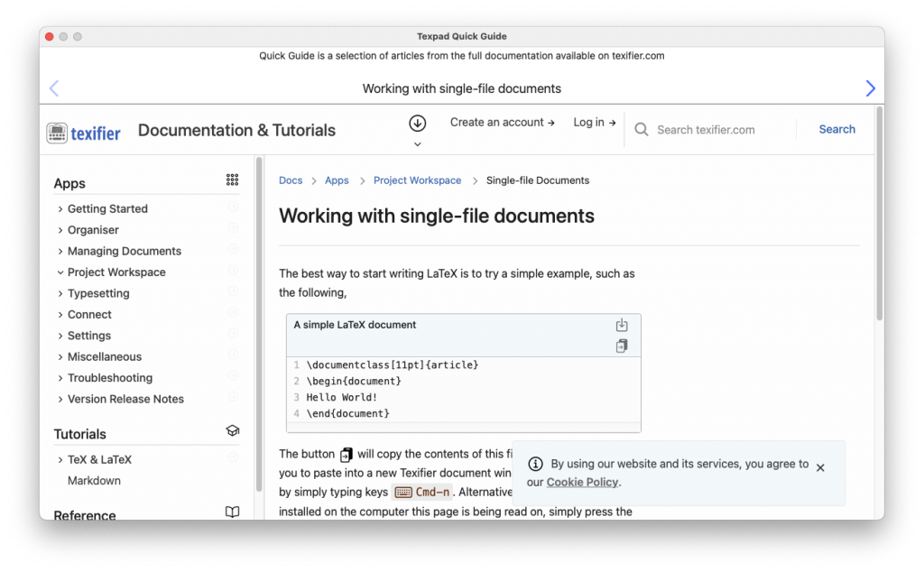This screenshot has width=924, height=572.
Task: Click the Log in link
Action: pyautogui.click(x=595, y=123)
